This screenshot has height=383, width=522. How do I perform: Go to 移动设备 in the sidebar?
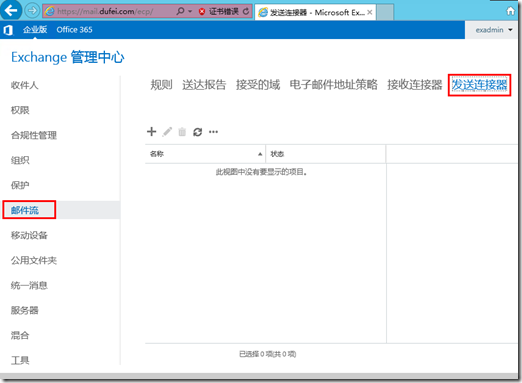29,235
